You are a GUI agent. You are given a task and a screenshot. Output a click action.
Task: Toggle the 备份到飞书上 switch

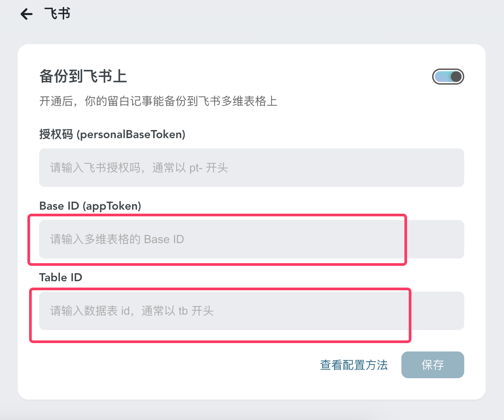click(x=448, y=77)
